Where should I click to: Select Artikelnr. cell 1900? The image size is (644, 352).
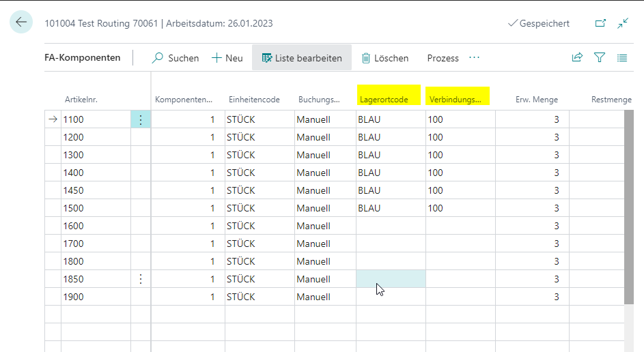(96, 297)
